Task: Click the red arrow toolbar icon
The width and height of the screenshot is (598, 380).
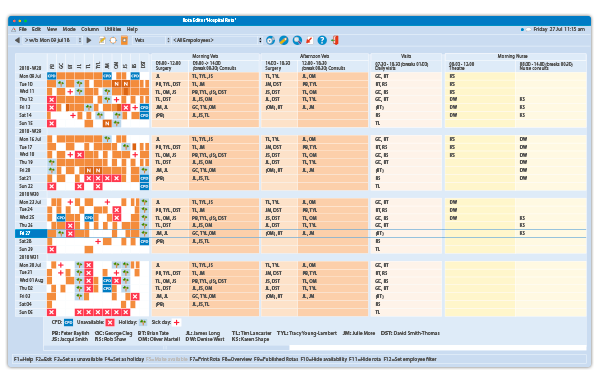Action: pyautogui.click(x=309, y=40)
